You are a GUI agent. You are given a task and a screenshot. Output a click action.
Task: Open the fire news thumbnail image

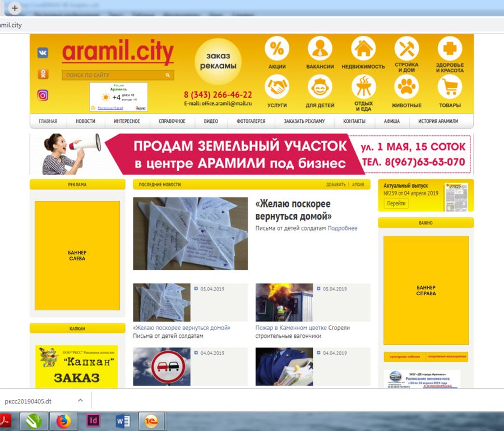(284, 302)
